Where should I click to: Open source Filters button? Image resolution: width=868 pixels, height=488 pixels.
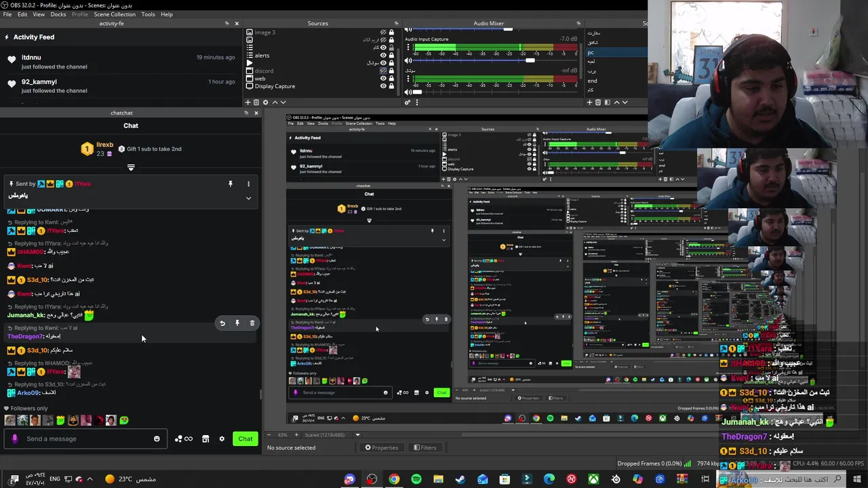pyautogui.click(x=425, y=447)
